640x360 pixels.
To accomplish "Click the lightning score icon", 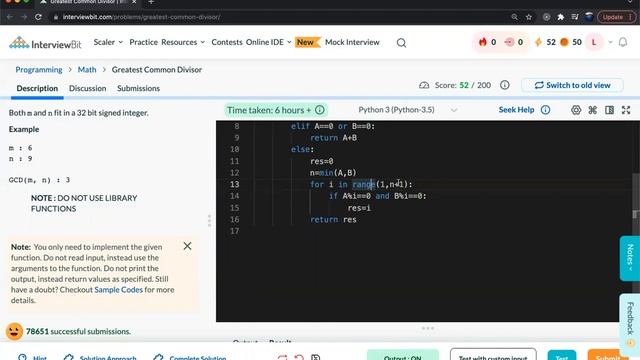I will pyautogui.click(x=538, y=42).
